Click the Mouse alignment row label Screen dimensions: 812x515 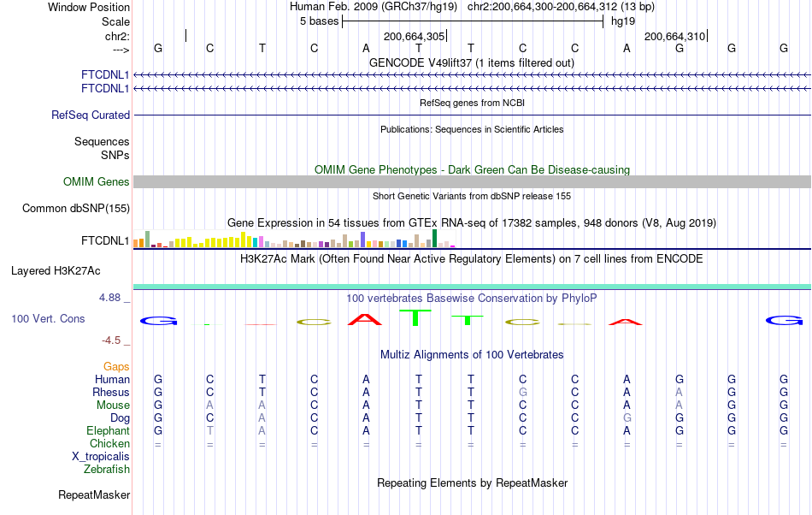pyautogui.click(x=113, y=405)
